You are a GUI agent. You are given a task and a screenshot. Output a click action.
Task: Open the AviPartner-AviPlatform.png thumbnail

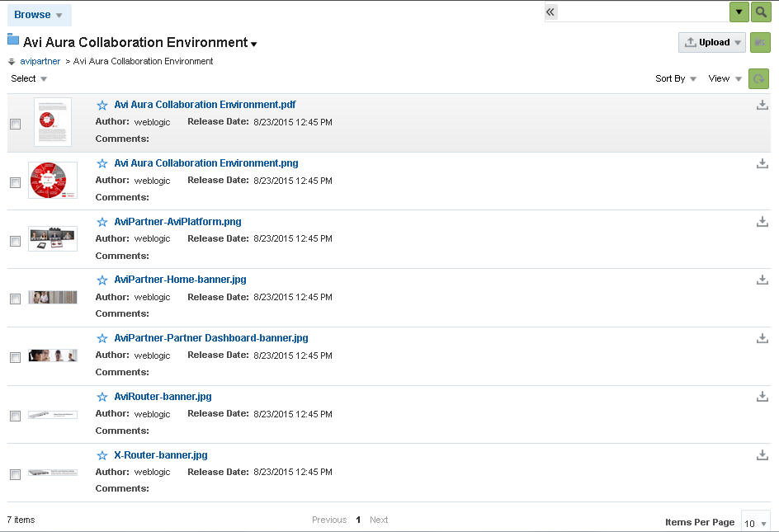tap(53, 238)
